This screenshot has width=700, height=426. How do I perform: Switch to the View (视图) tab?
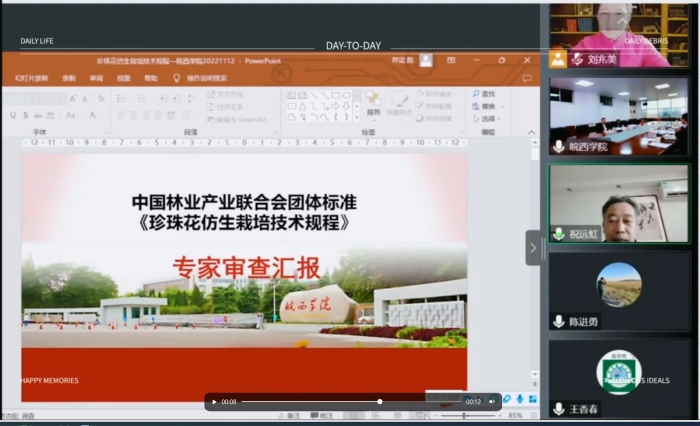point(123,77)
